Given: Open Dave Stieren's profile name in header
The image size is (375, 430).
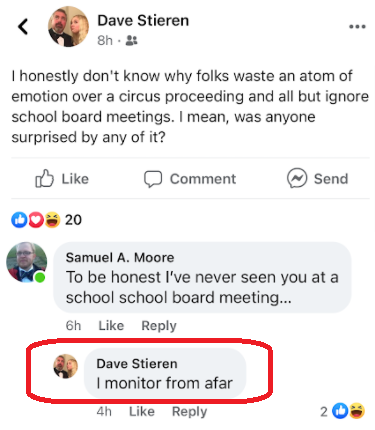Looking at the screenshot, I should click(x=143, y=20).
